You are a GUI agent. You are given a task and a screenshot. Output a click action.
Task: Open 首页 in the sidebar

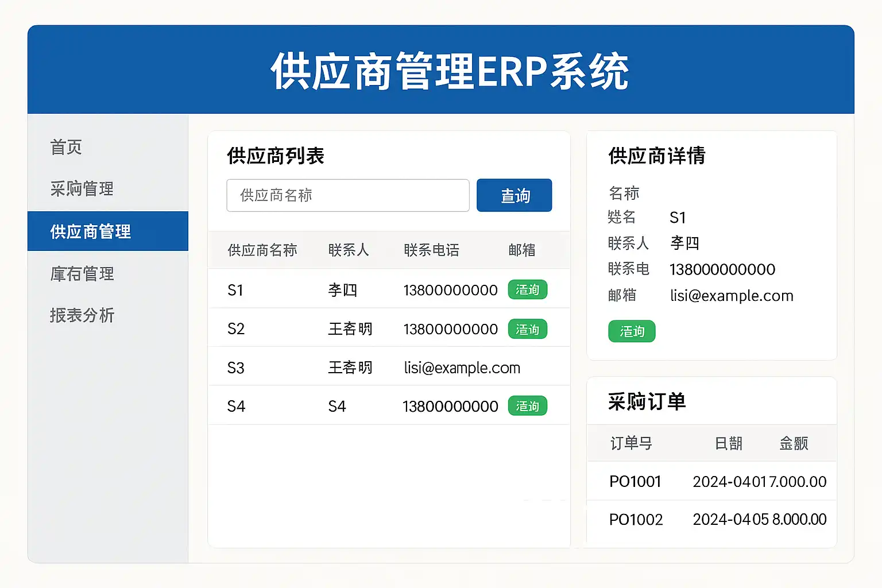click(x=66, y=147)
